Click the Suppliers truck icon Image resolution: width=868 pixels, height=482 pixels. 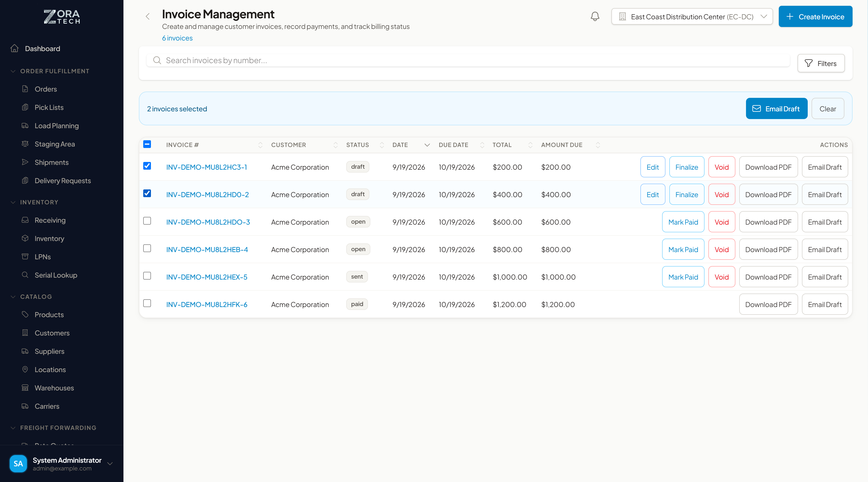click(x=25, y=351)
